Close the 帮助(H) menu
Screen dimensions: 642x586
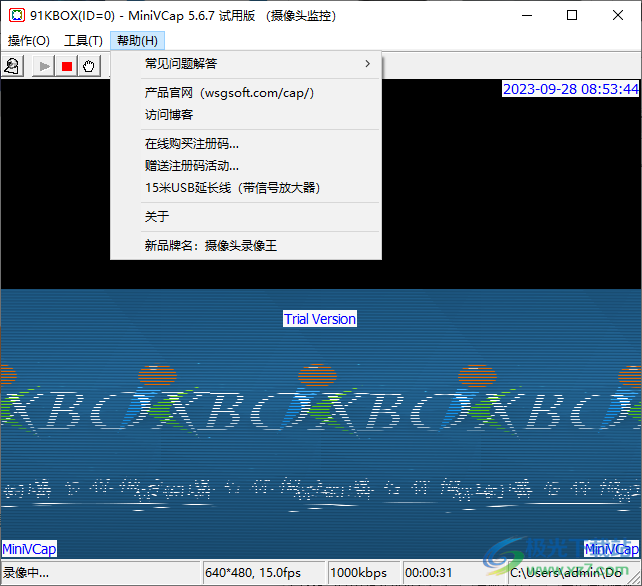coord(137,41)
